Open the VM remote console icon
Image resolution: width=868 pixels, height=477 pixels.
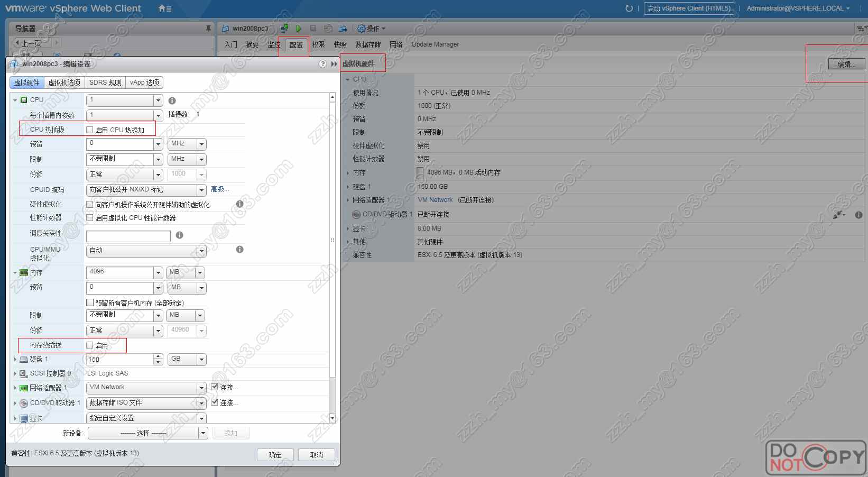coord(284,29)
